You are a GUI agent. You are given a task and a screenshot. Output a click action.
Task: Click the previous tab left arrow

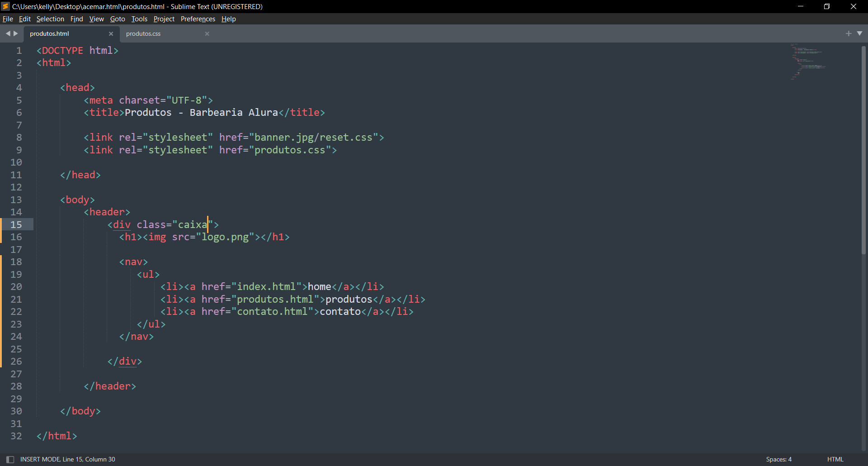pos(8,33)
